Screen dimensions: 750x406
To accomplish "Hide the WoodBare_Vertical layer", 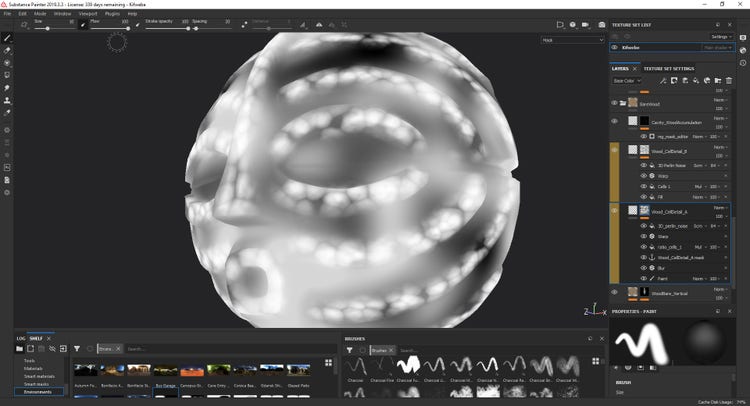I will 614,292.
